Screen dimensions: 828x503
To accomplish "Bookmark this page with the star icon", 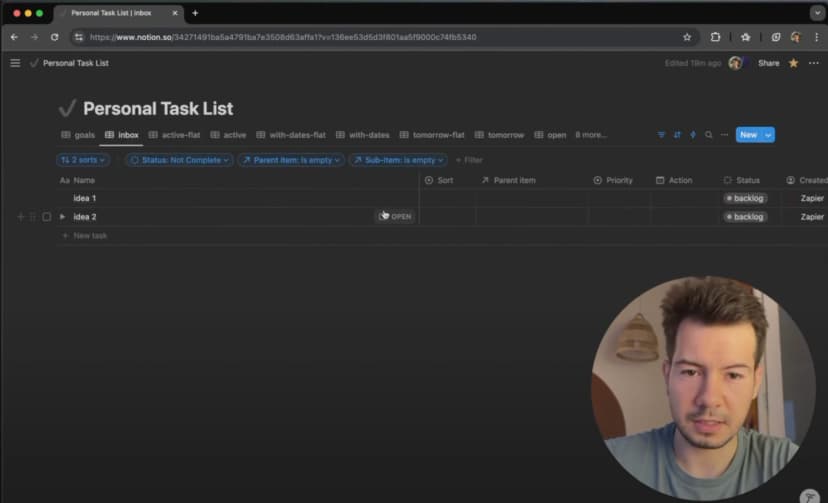I will pos(686,37).
